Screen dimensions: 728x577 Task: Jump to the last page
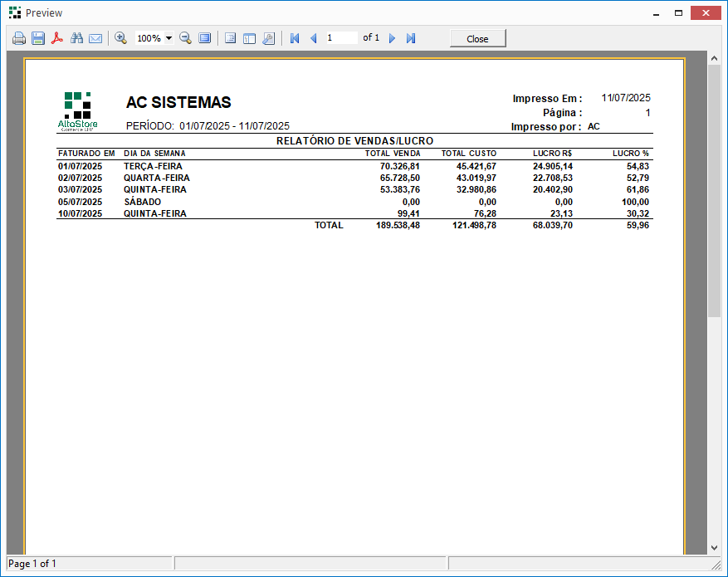click(x=410, y=38)
